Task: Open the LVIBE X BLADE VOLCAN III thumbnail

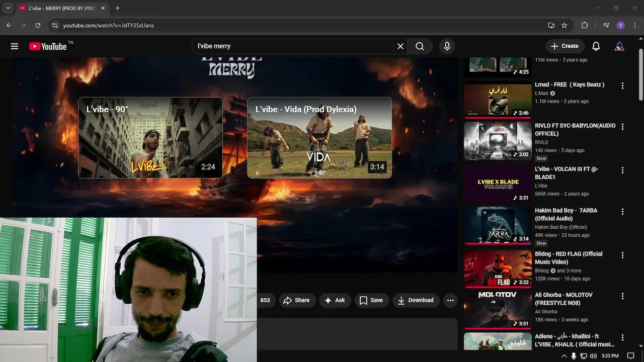Action: tap(498, 184)
